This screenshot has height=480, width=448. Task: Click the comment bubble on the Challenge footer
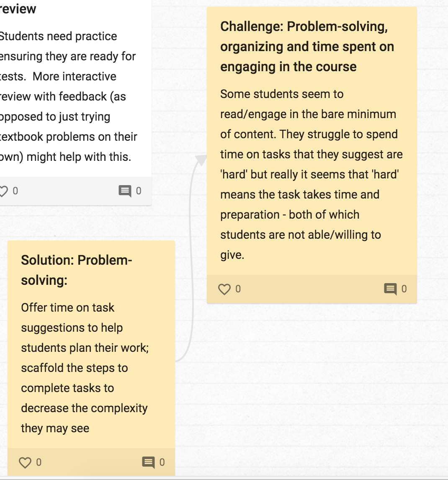(390, 288)
